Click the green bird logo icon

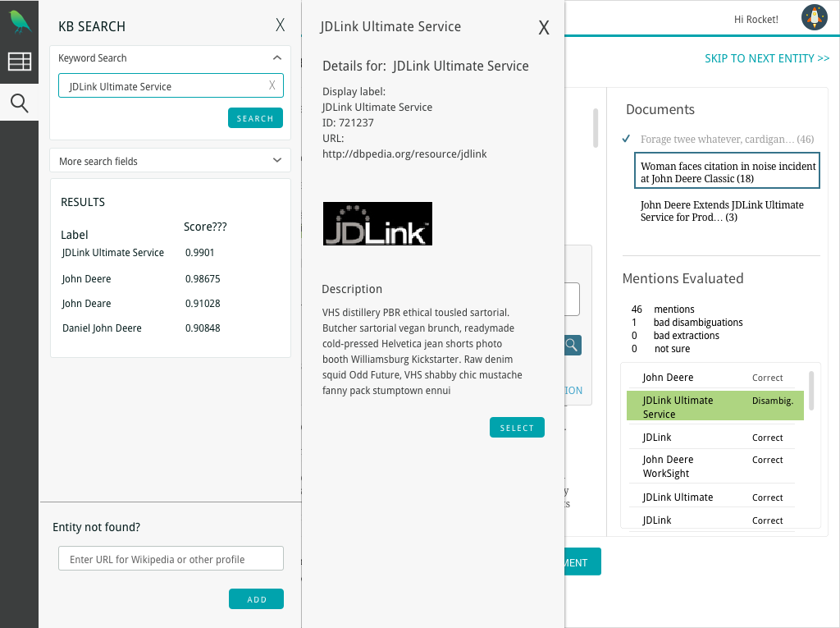(x=20, y=21)
